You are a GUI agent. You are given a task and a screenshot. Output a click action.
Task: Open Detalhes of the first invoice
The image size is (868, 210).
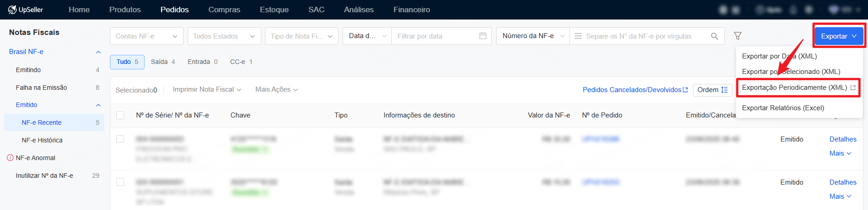[x=843, y=139]
